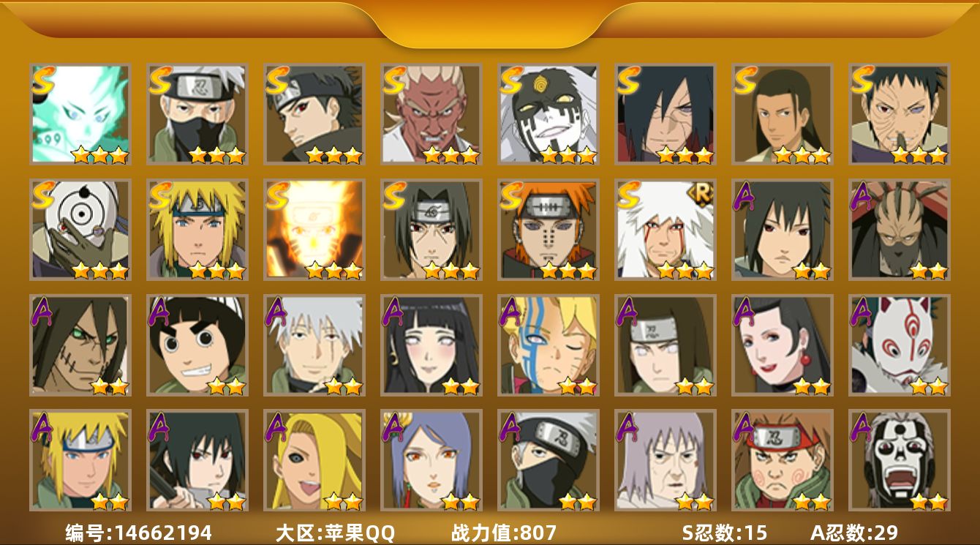The height and width of the screenshot is (545, 980).
Task: Click the 战力值:807 power value text
Action: pos(504,533)
